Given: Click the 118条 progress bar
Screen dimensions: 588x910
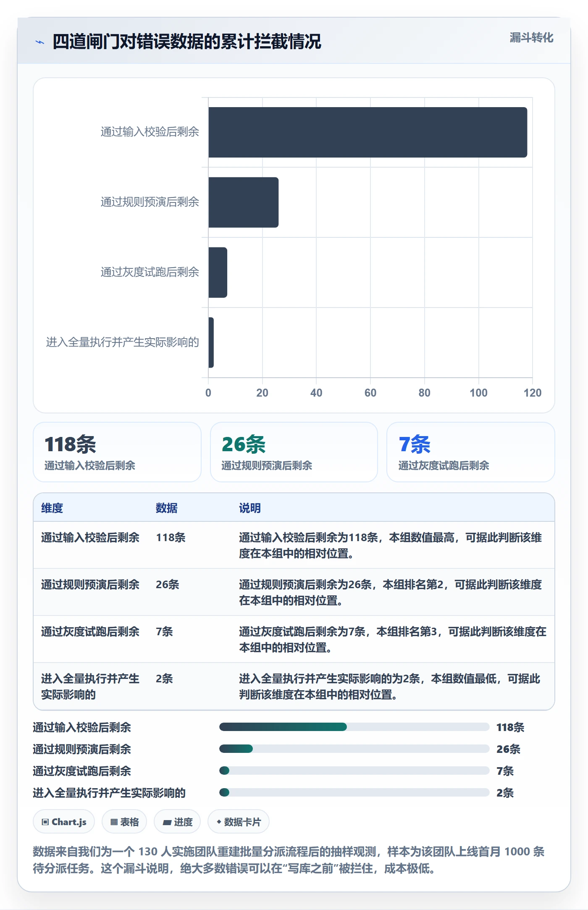Looking at the screenshot, I should point(354,727).
